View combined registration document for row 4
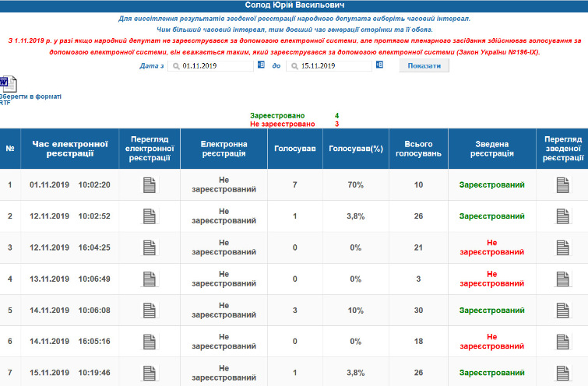Screen dimensions: 588x386 562,279
